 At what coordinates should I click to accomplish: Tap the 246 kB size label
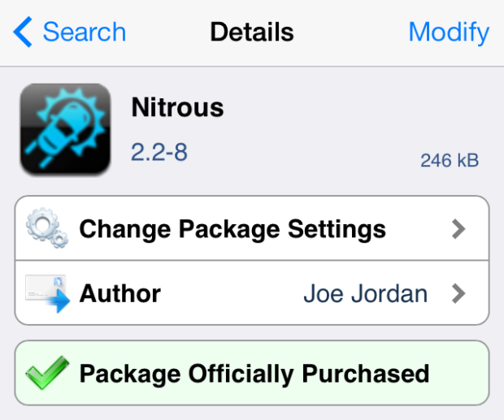pos(450,160)
